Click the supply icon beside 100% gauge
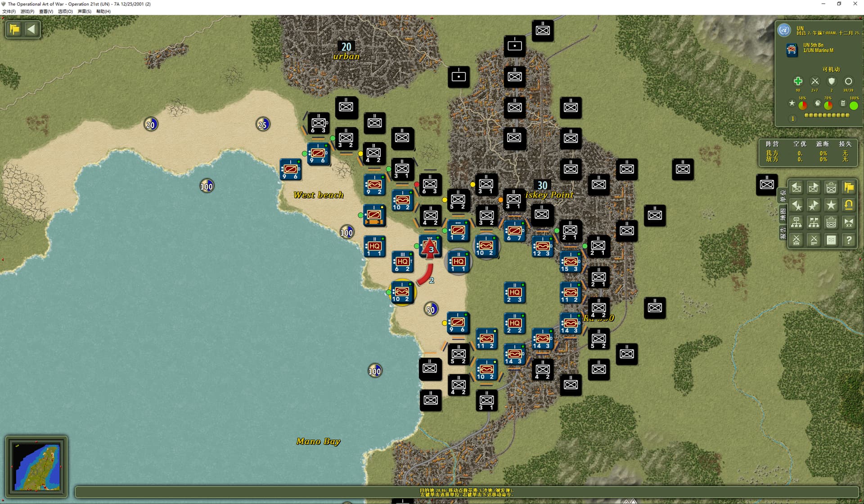This screenshot has width=864, height=504. (843, 103)
